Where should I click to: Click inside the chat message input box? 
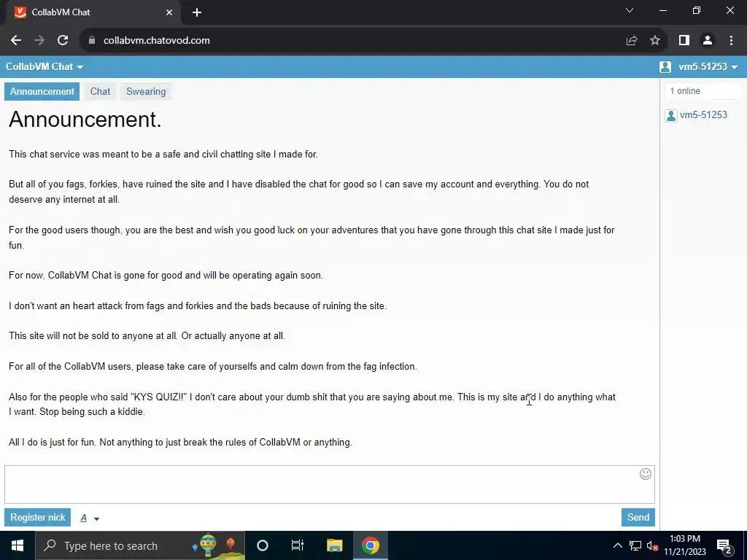pos(330,485)
